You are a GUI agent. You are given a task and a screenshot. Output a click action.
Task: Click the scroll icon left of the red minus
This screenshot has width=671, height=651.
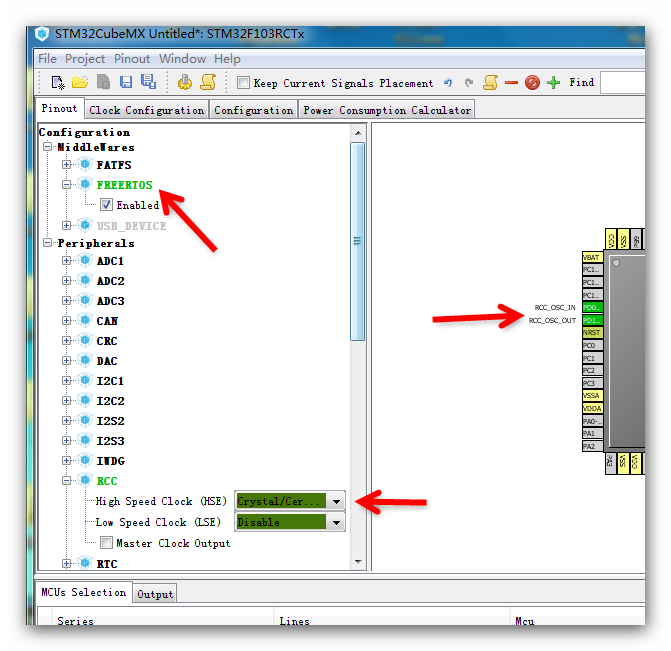pos(490,82)
